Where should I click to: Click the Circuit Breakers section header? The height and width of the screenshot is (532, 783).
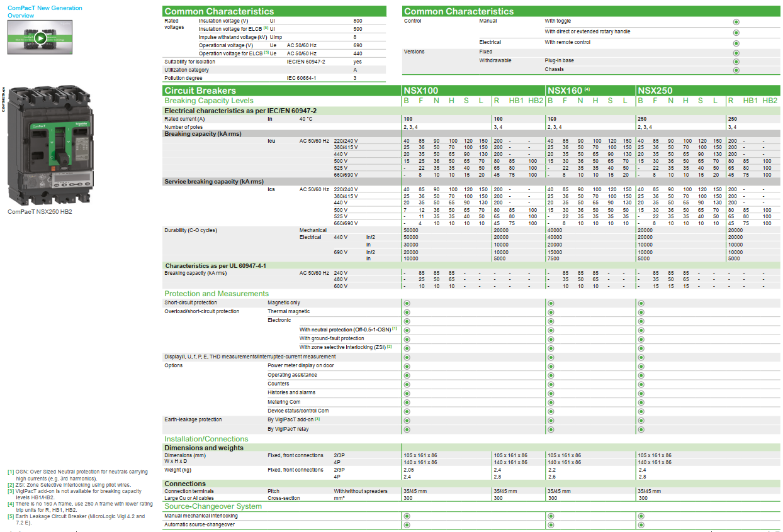(200, 91)
